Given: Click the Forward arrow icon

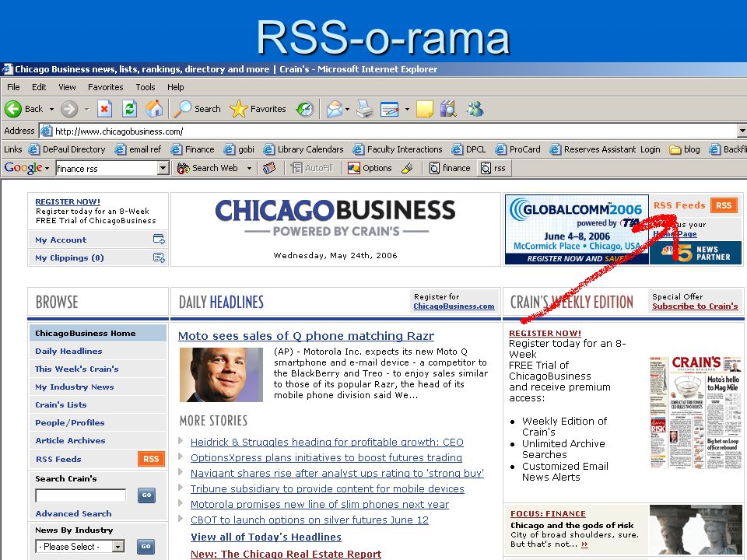Looking at the screenshot, I should (69, 109).
